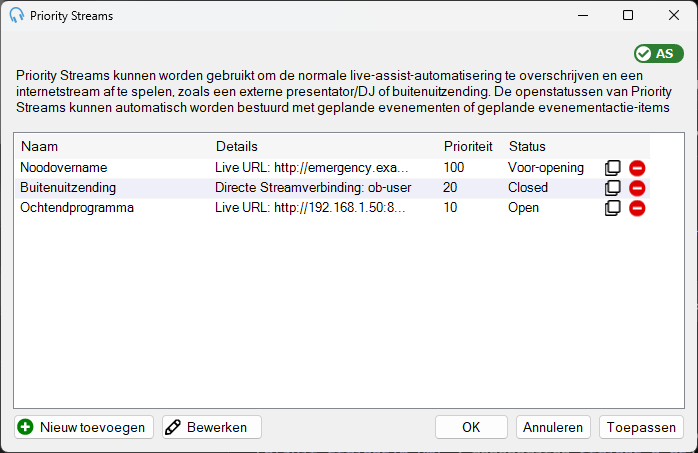Cancel with the Annuleren button

(553, 427)
